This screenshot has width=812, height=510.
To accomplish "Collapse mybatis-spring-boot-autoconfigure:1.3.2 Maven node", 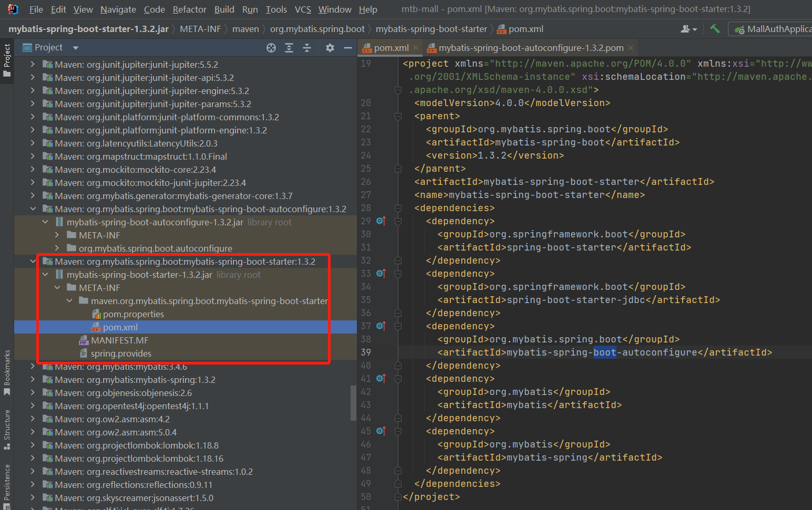I will coord(33,209).
